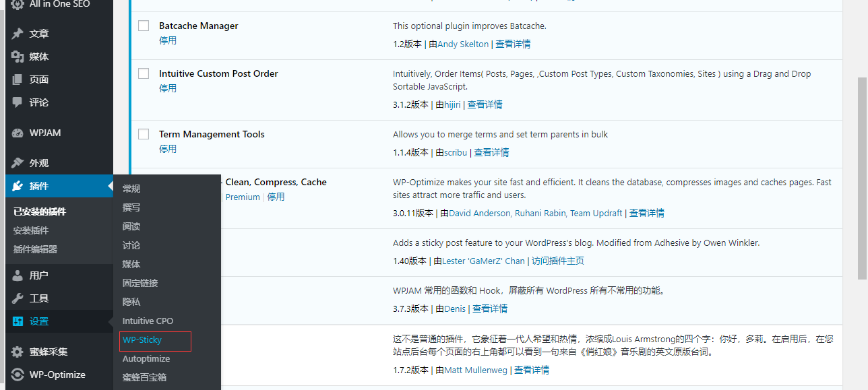The height and width of the screenshot is (390, 868).
Task: Click 查看详情 beside Matt Mullenweg
Action: (x=532, y=369)
